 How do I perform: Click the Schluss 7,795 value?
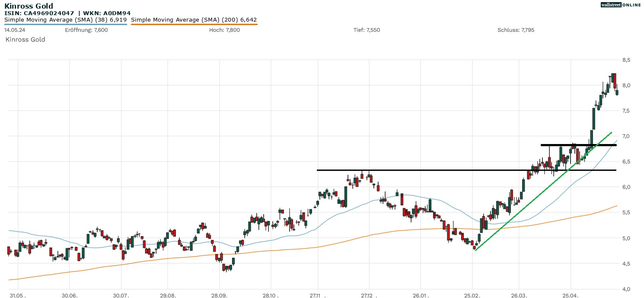(x=516, y=30)
